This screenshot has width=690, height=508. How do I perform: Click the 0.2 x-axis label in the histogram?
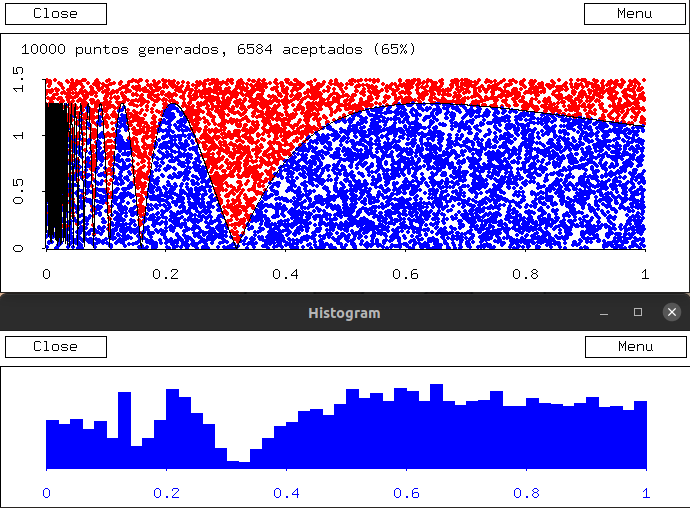(166, 493)
